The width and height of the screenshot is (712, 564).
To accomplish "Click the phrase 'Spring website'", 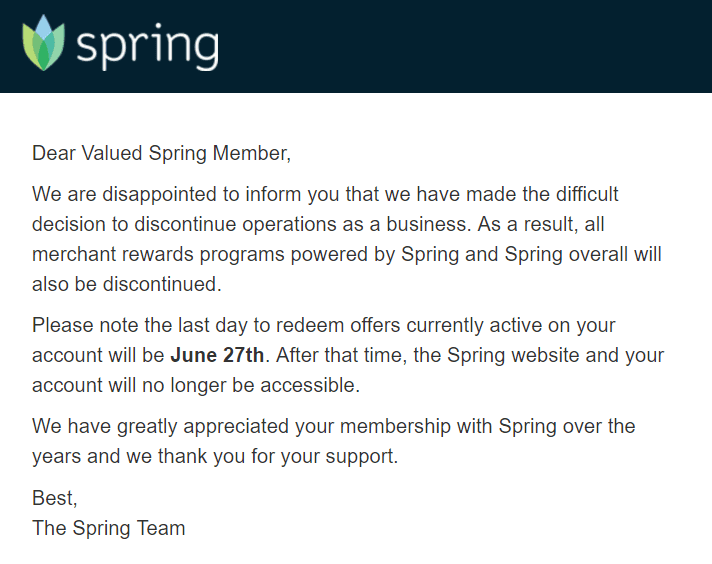I will (513, 355).
